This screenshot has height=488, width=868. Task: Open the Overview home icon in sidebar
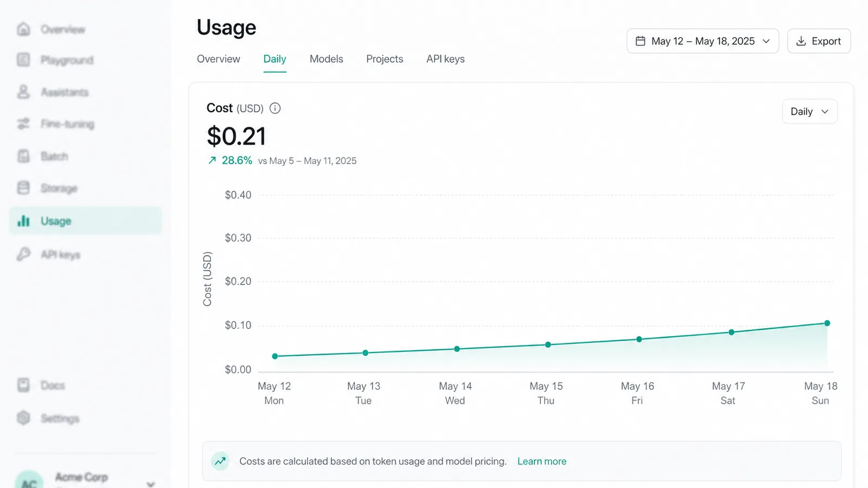pyautogui.click(x=23, y=29)
